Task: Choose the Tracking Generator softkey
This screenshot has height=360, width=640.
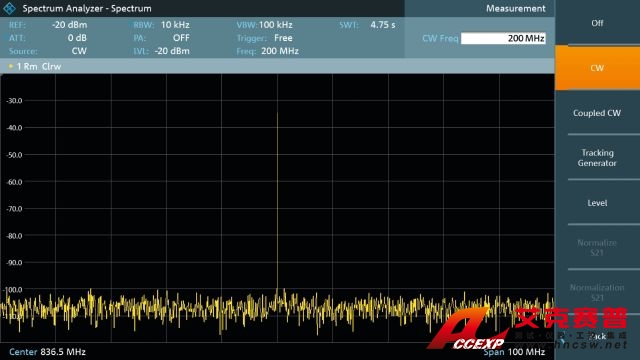Action: 597,158
